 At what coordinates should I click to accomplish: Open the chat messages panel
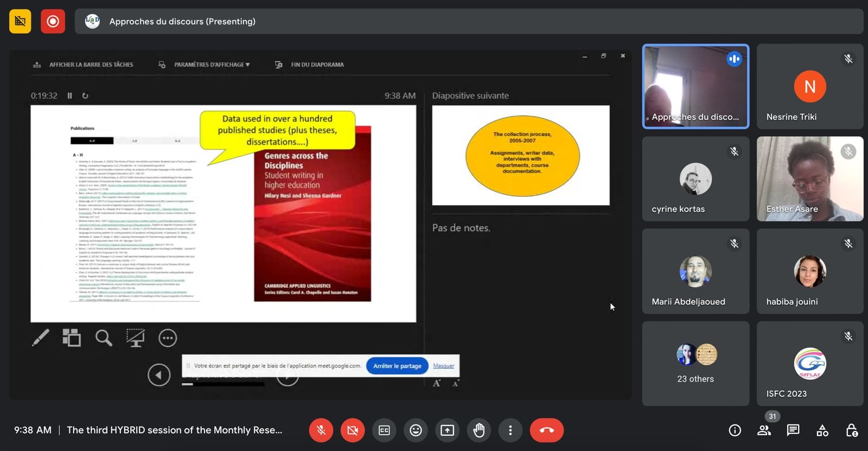click(x=793, y=430)
